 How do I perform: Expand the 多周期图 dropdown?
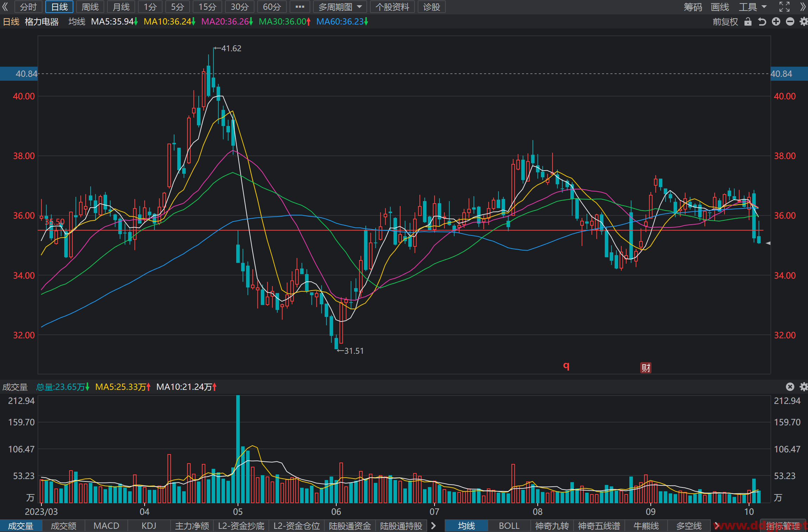coord(340,7)
